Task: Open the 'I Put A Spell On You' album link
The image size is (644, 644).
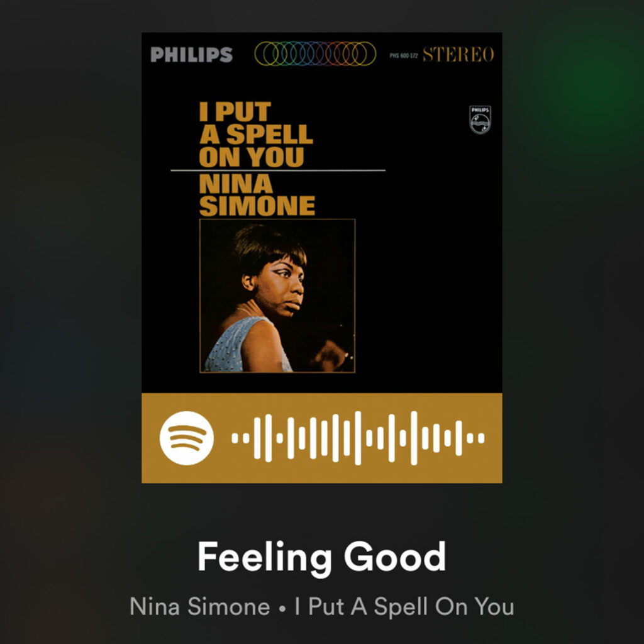Action: pos(404,606)
